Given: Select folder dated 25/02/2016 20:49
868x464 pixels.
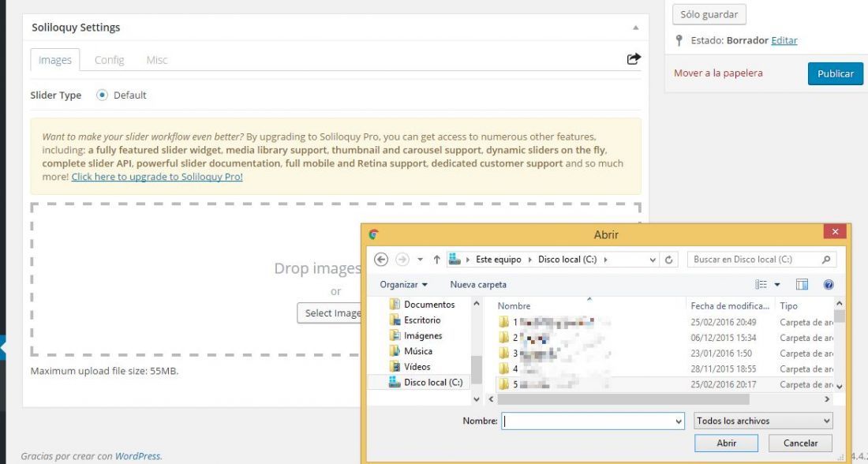Looking at the screenshot, I should [666, 322].
